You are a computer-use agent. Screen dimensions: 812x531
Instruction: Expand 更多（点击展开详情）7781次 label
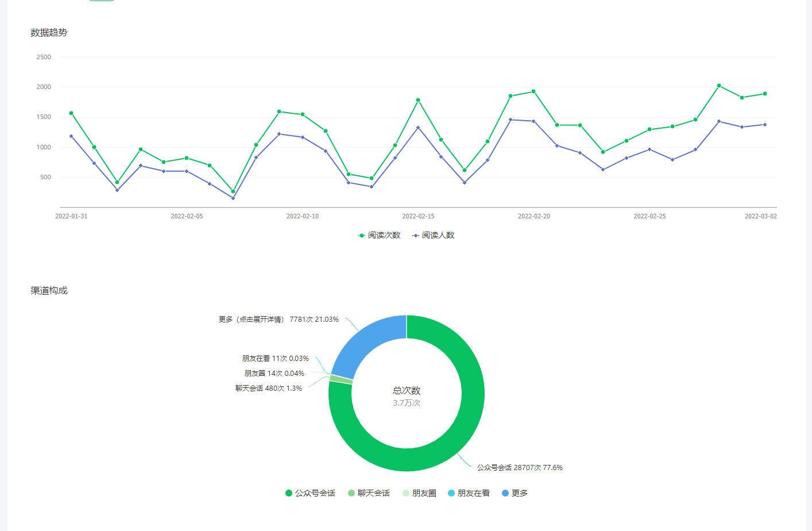click(x=279, y=320)
